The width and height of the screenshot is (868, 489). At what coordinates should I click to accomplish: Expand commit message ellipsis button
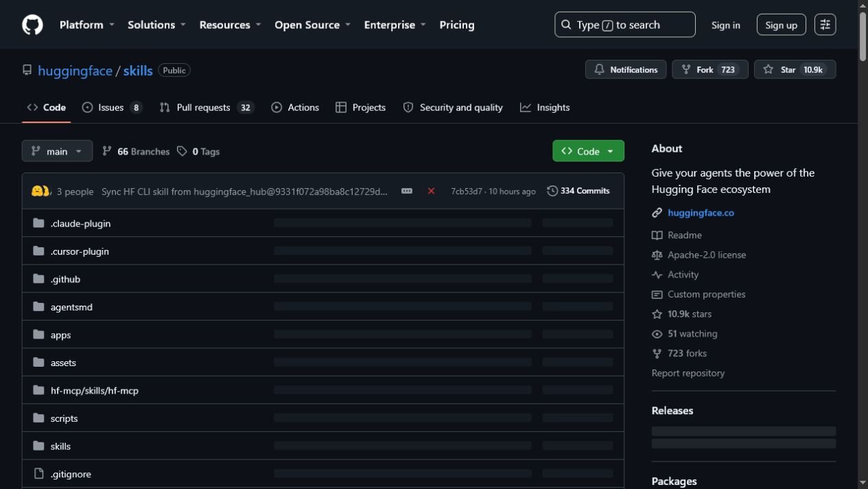[407, 191]
